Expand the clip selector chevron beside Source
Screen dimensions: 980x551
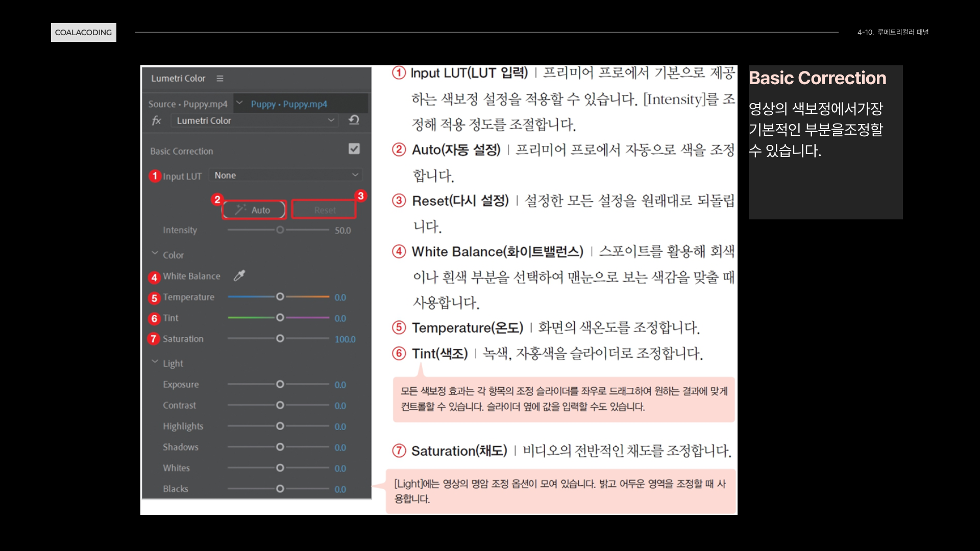[x=239, y=103]
